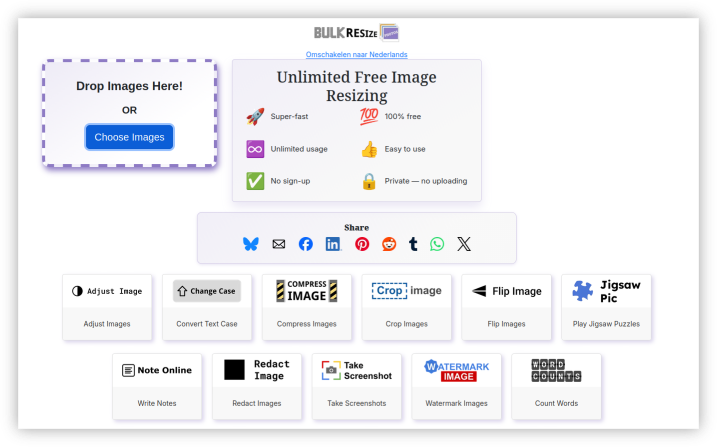This screenshot has width=717, height=447.
Task: Open the Count Words link
Action: point(556,404)
